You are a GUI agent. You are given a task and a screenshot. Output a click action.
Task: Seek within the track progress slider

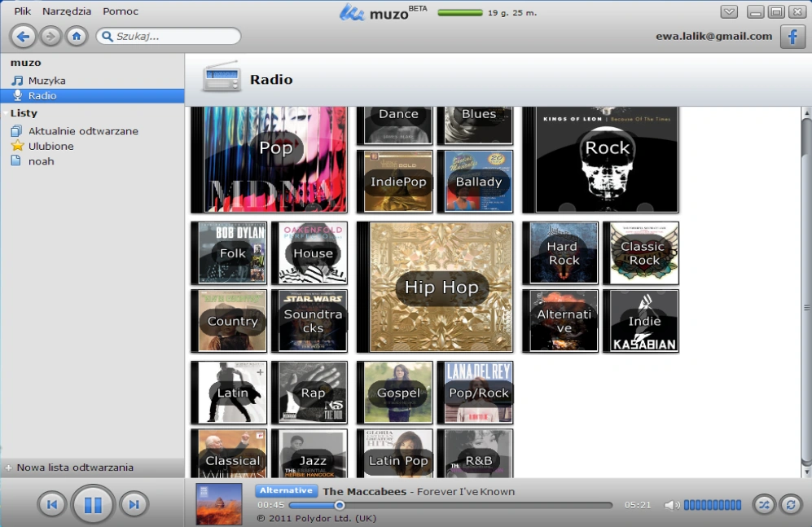450,505
